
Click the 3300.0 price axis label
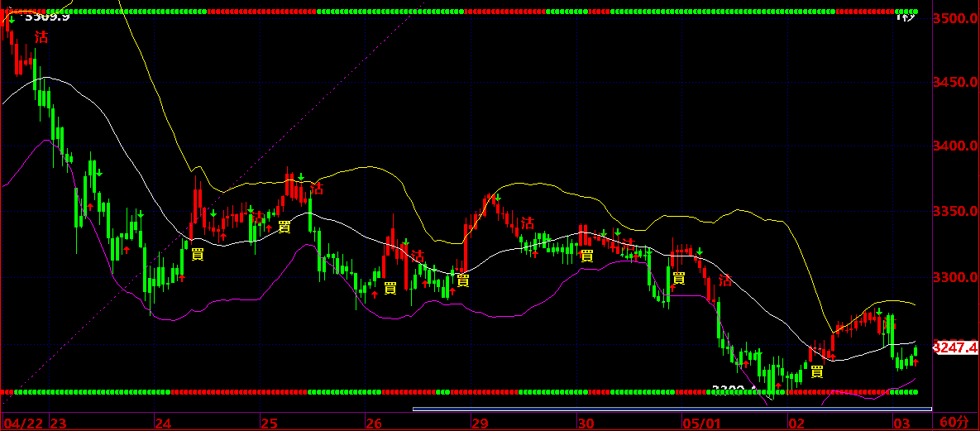(x=954, y=277)
